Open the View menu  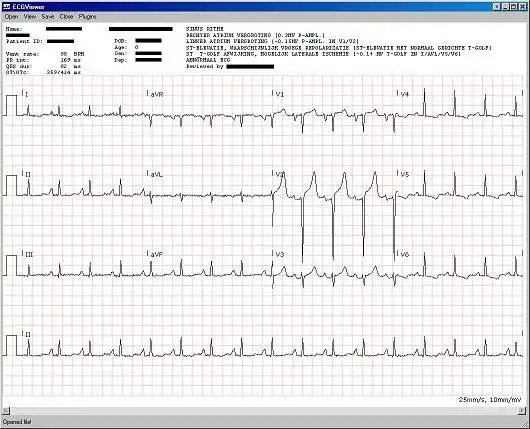pos(30,17)
